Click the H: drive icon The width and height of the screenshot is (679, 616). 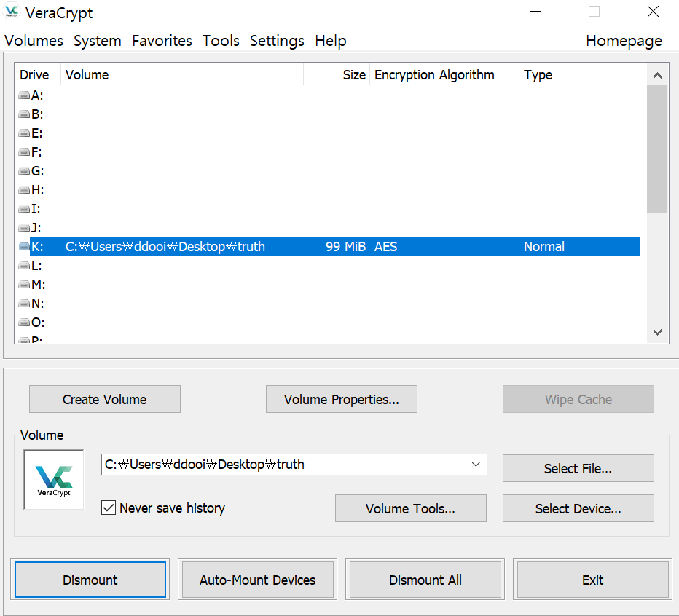coord(24,190)
